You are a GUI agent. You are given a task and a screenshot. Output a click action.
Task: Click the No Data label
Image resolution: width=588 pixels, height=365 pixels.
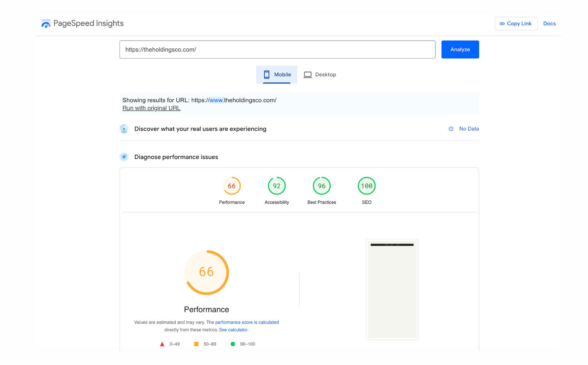[469, 129]
